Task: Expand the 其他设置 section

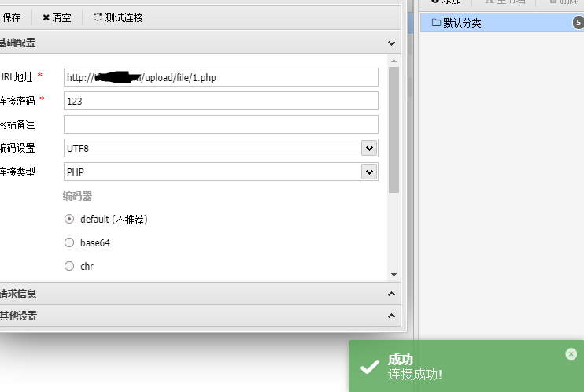Action: [199, 316]
